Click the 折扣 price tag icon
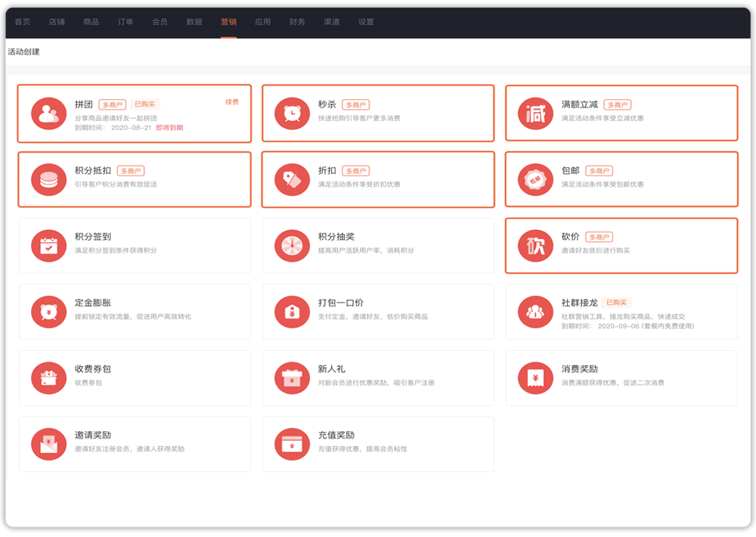Viewport: 756px width, 537px height. [293, 180]
